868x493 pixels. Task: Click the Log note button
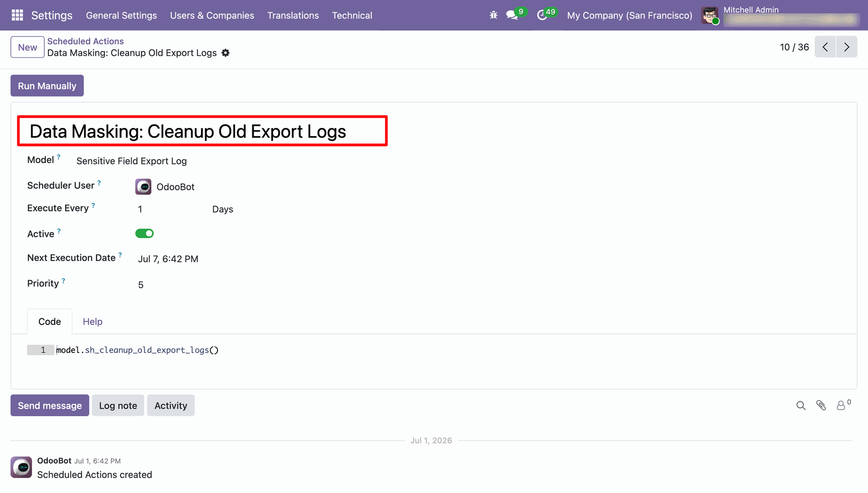pyautogui.click(x=118, y=405)
